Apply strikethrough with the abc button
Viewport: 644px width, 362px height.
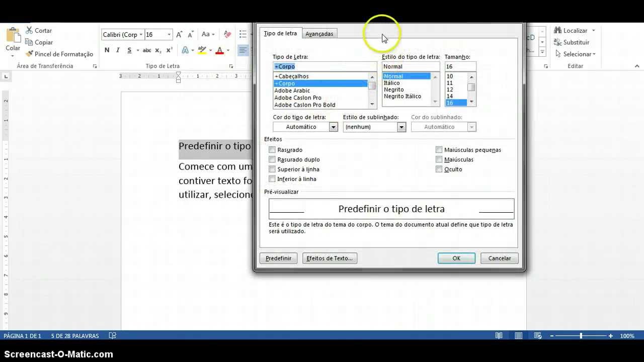coord(147,50)
